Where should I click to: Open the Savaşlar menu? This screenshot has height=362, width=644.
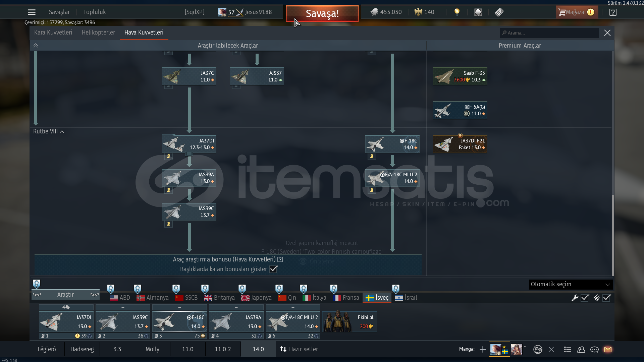click(59, 12)
